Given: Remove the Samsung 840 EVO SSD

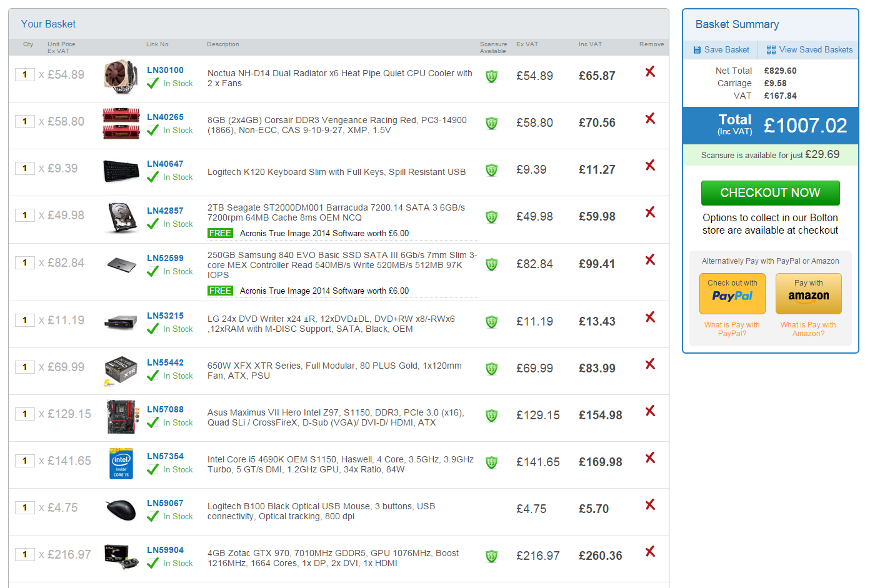Looking at the screenshot, I should (650, 260).
